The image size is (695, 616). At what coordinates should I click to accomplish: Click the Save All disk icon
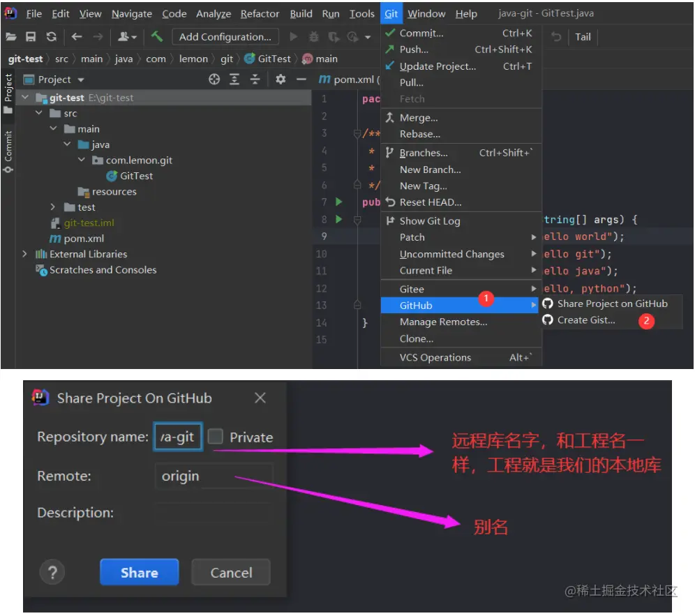(x=31, y=37)
